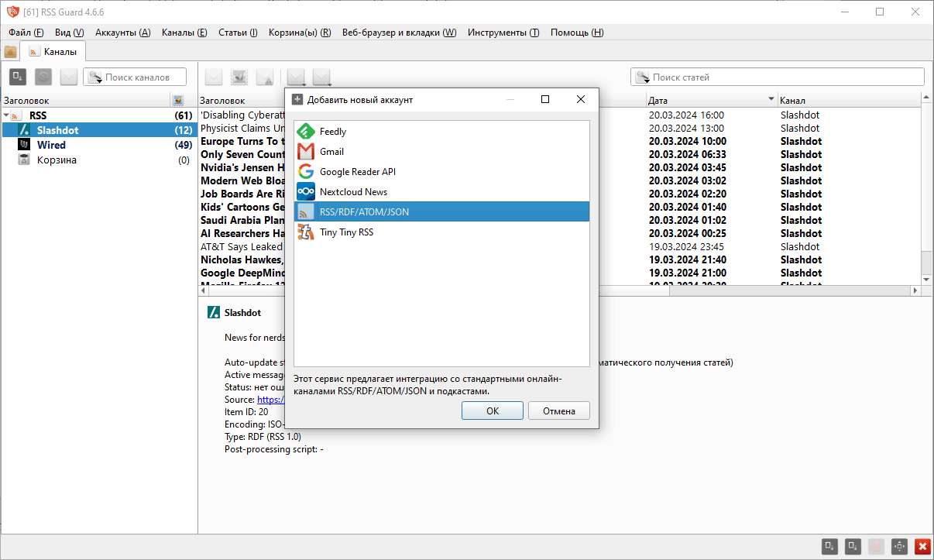934x560 pixels.
Task: Open the Статьи menu
Action: [x=238, y=33]
